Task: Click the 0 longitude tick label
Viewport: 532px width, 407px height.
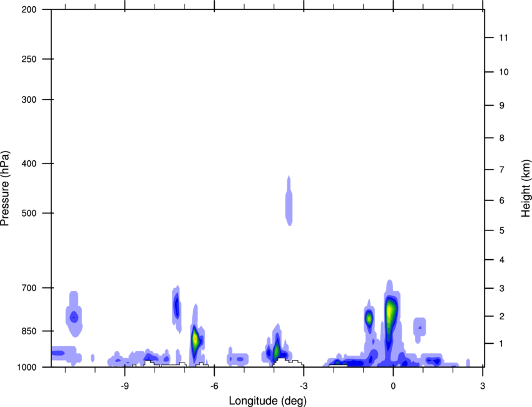Action: tap(393, 386)
